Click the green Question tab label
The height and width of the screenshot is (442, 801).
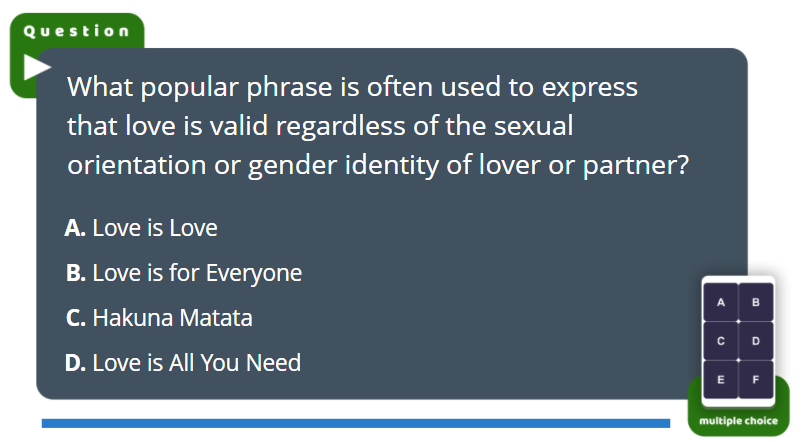coord(77,31)
